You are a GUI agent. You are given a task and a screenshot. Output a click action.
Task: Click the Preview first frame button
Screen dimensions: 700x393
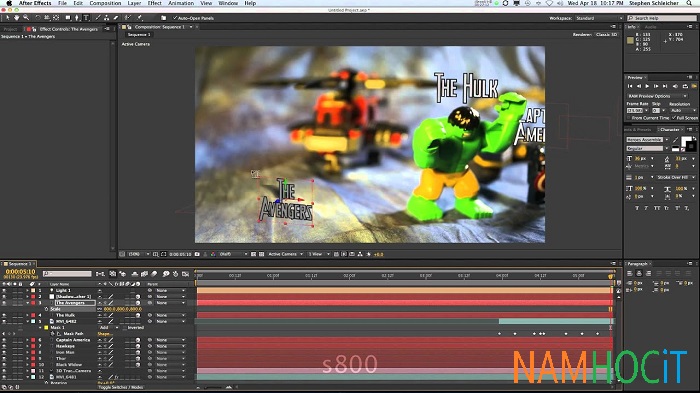[630, 86]
